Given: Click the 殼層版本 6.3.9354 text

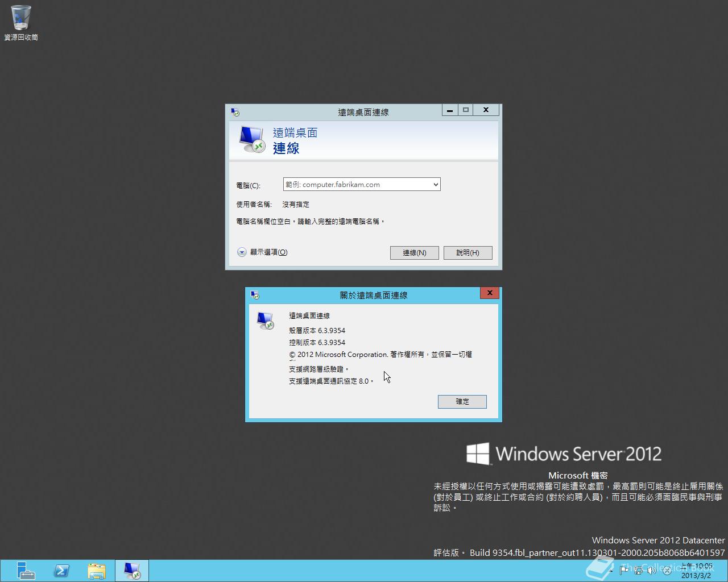Looking at the screenshot, I should 317,331.
